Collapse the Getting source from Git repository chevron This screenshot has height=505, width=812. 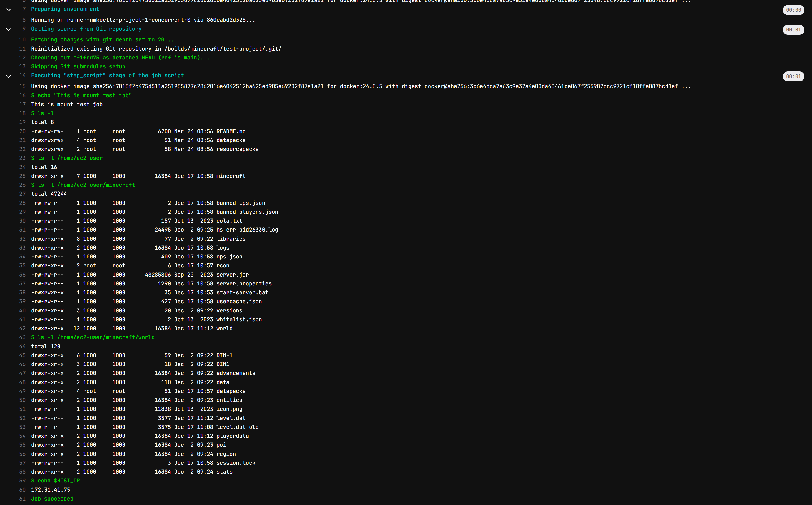click(9, 29)
